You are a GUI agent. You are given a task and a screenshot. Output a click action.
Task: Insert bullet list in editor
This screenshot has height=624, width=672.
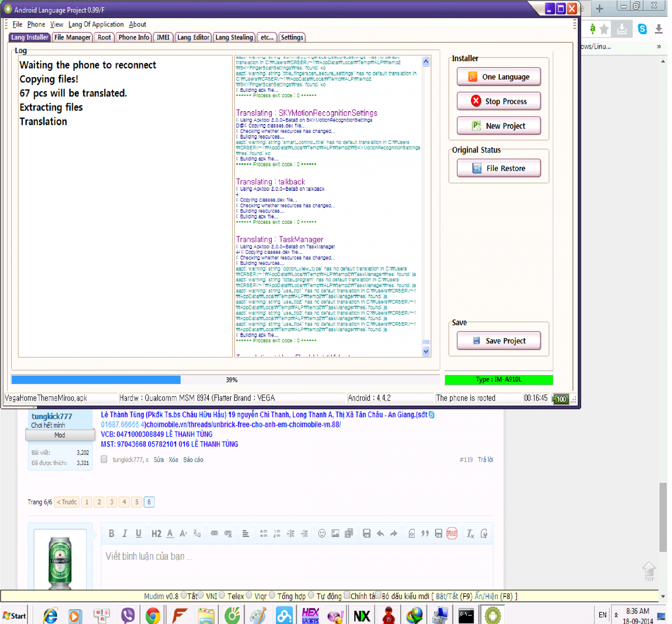click(x=264, y=533)
